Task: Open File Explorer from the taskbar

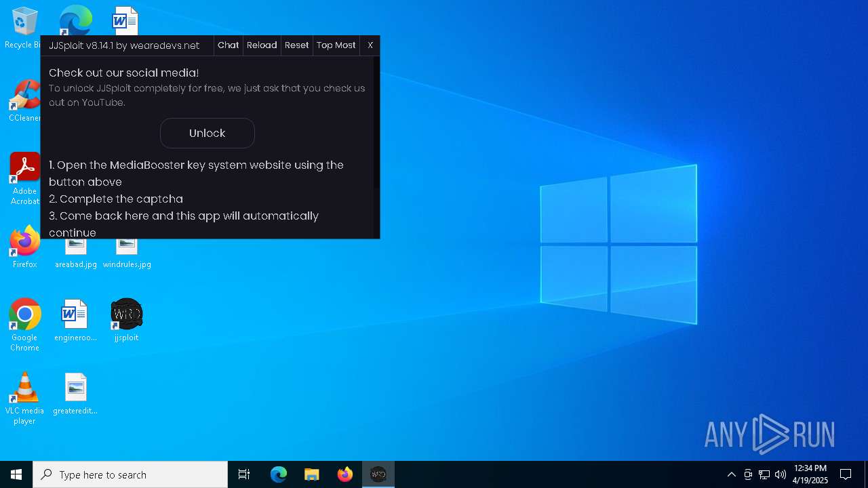Action: tap(311, 474)
